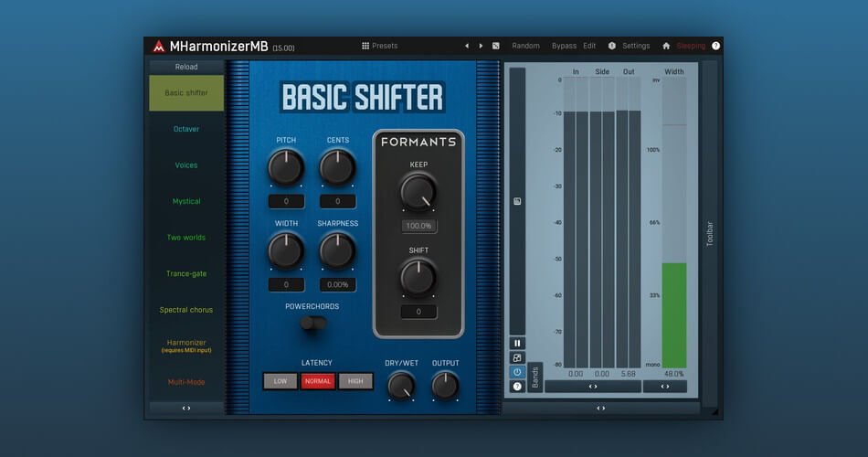Click the Sharpness knob

point(338,250)
